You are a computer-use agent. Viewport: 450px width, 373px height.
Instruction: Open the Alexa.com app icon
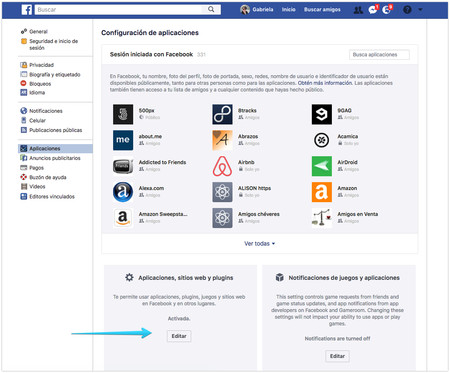click(123, 192)
